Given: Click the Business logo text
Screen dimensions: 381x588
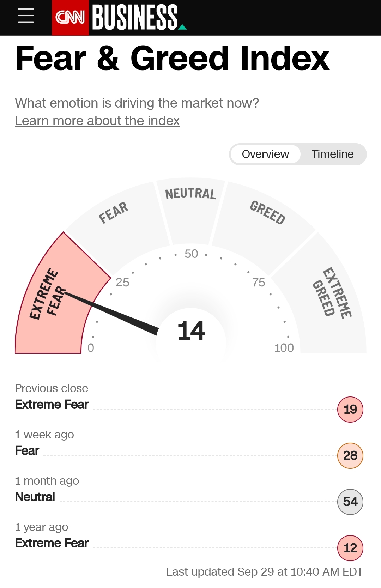Looking at the screenshot, I should pyautogui.click(x=135, y=17).
